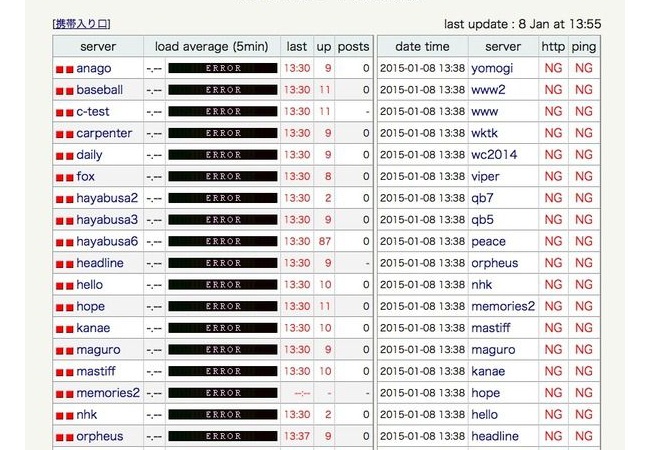
Task: Click the ping column header
Action: 584,46
